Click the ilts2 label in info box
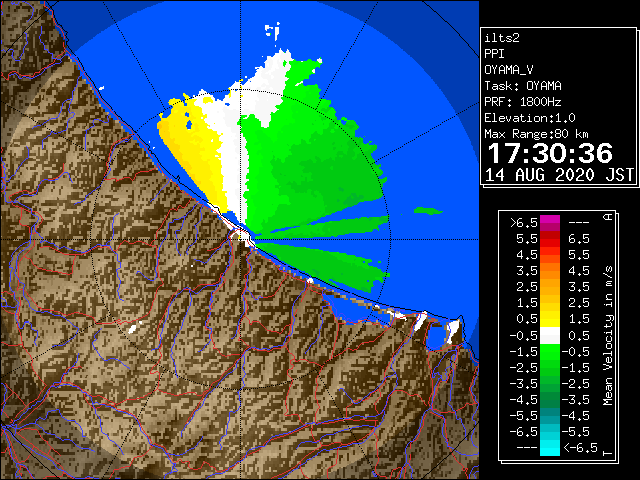Screen dimensions: 640x480 click(502, 38)
